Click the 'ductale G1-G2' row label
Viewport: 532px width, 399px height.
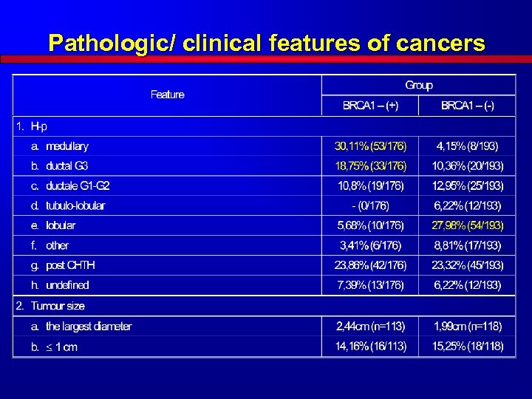(78, 186)
